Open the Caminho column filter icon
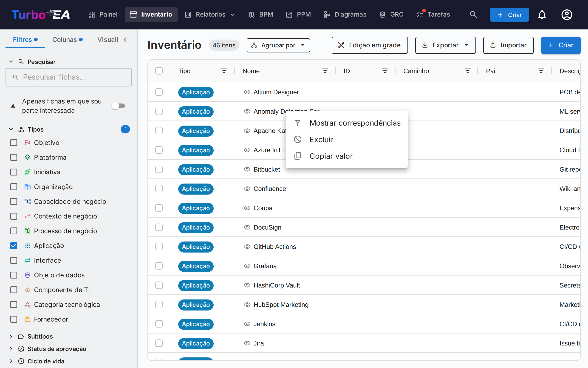Viewport: 588px width, 368px height. (467, 71)
